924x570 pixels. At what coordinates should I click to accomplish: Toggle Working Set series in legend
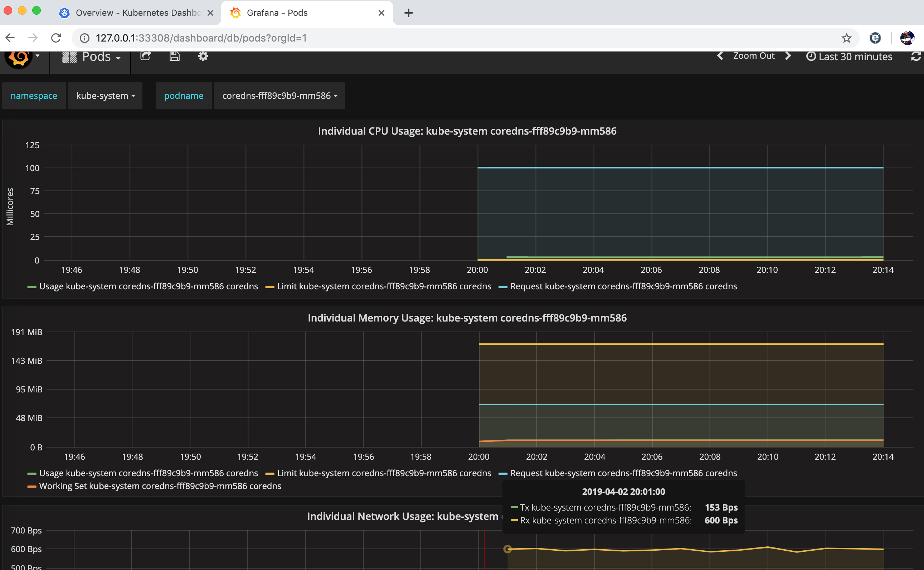(x=160, y=486)
